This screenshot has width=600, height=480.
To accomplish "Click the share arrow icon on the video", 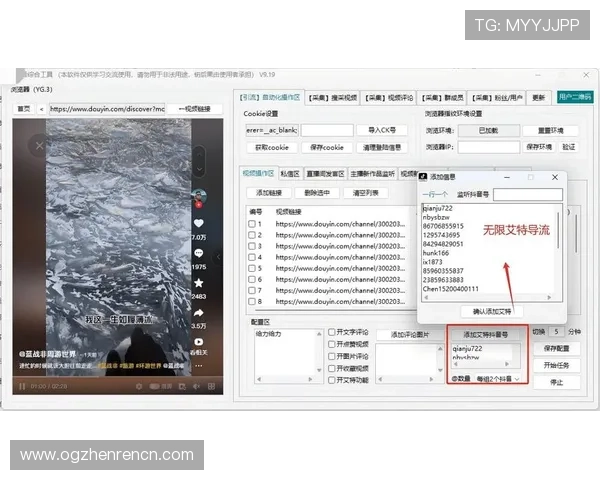I will 199,313.
